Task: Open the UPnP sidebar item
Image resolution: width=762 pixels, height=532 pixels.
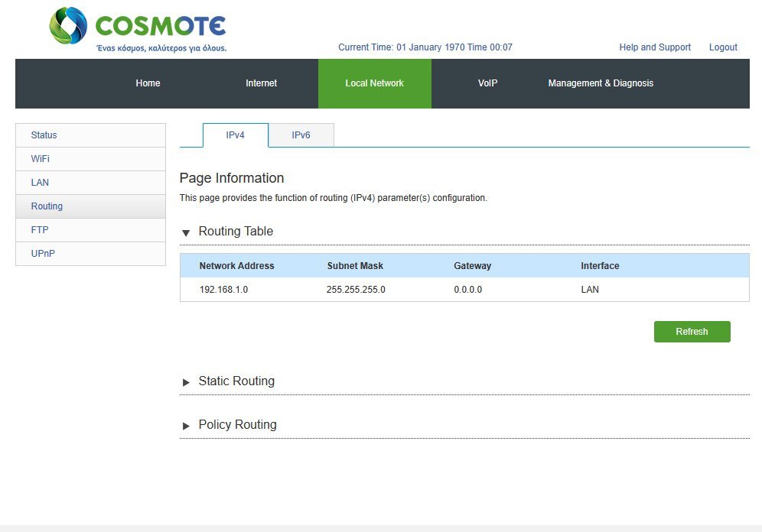Action: click(90, 254)
